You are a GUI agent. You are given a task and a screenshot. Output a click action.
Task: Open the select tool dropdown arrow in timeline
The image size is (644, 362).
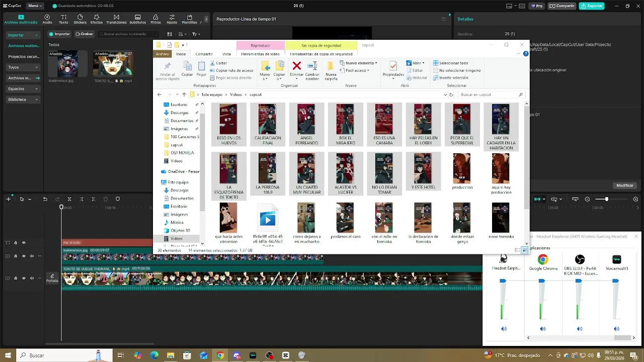(x=29, y=200)
